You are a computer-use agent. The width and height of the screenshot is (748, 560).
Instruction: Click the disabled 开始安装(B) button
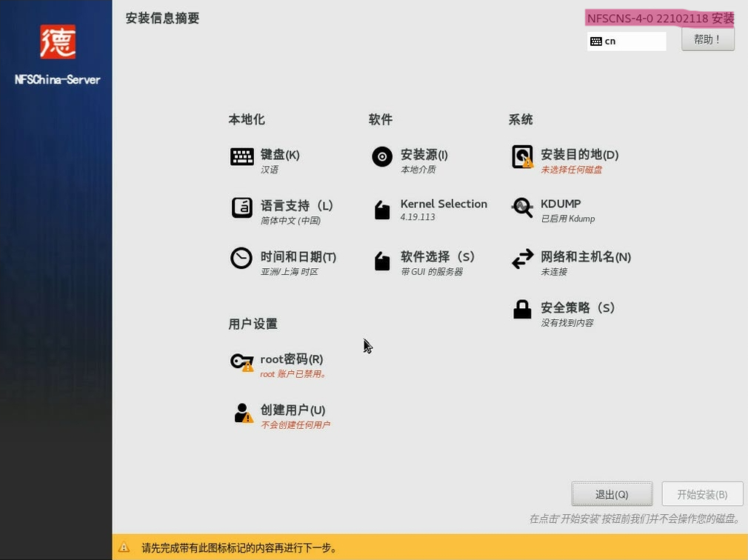tap(701, 494)
